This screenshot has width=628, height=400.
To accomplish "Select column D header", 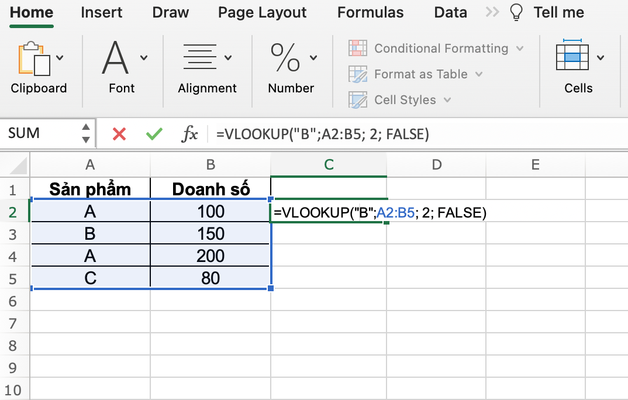I will coord(437,164).
